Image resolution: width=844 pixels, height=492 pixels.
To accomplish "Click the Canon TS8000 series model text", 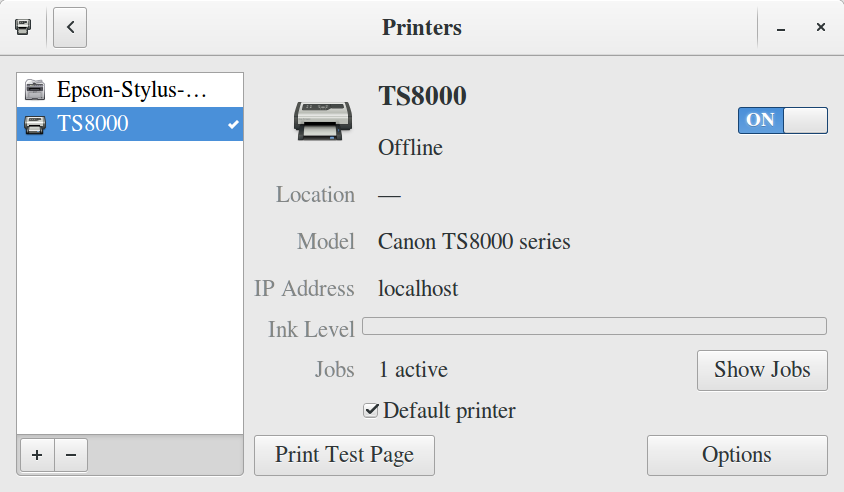I will (474, 242).
